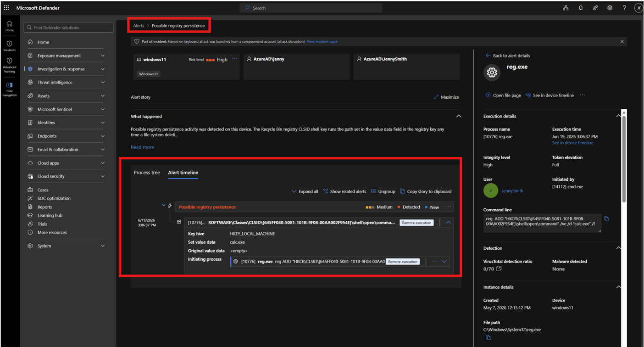Select the Alert timeline tab

183,173
